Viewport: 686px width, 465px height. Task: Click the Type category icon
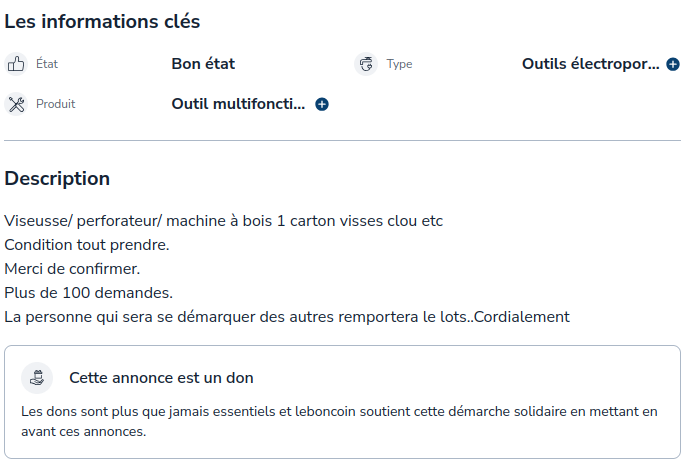click(366, 64)
